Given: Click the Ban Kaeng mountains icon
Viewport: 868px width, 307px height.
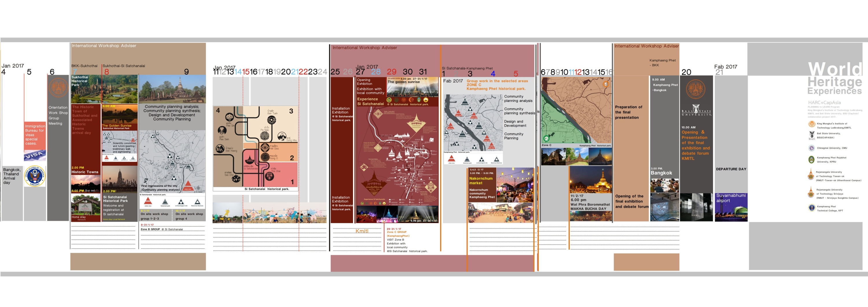Looking at the screenshot, I should pos(220,149).
